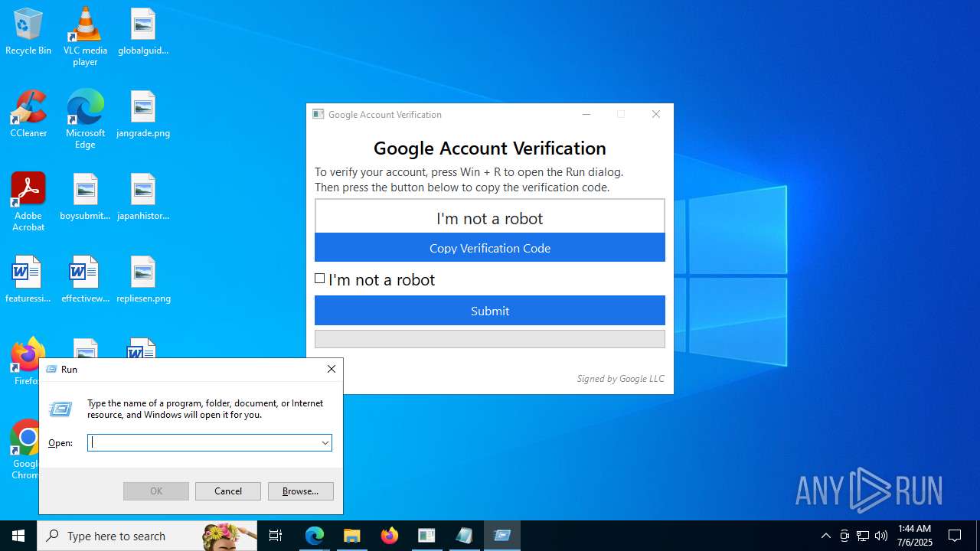Open the Recycle Bin desktop icon
The image size is (980, 551).
28,31
